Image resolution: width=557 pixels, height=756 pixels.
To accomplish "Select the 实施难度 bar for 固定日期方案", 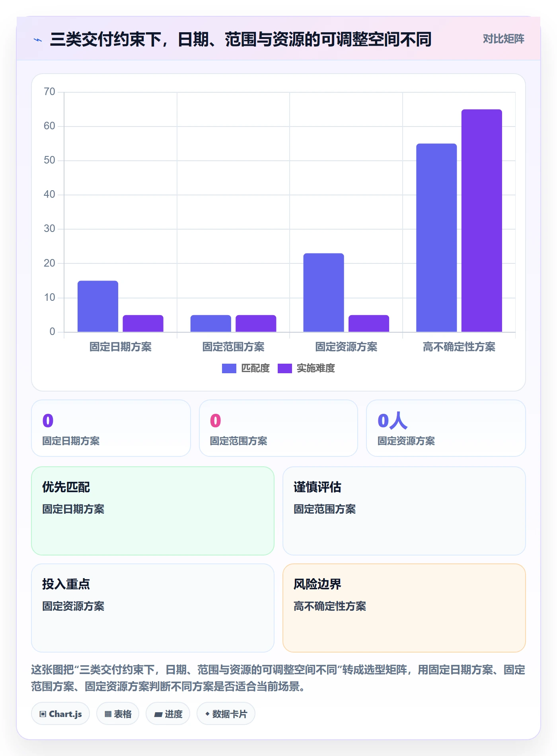I will coord(143,323).
